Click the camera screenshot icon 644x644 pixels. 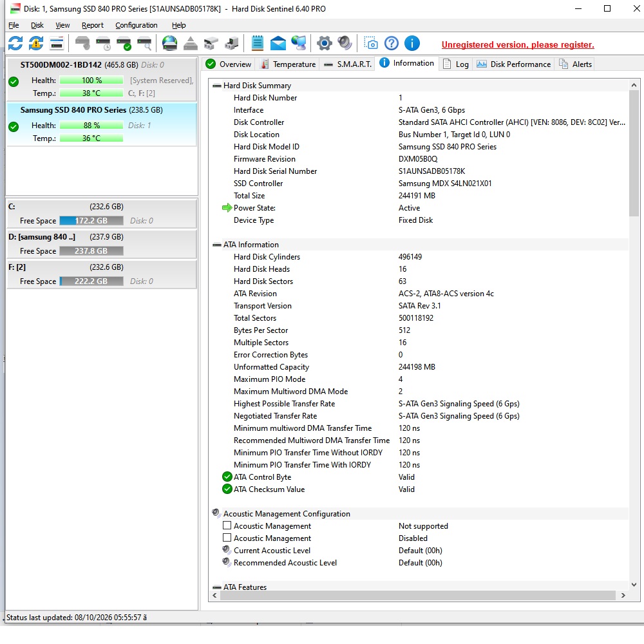click(370, 43)
